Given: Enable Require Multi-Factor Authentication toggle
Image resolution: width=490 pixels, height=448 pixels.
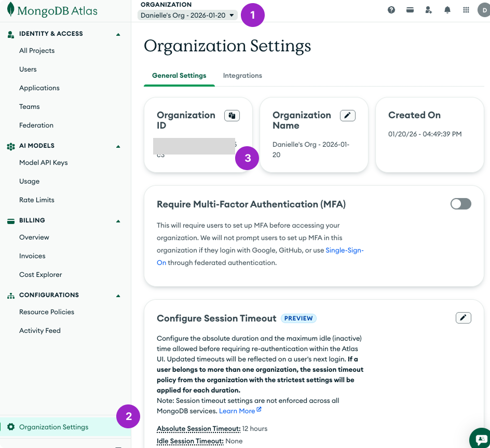Looking at the screenshot, I should (460, 204).
